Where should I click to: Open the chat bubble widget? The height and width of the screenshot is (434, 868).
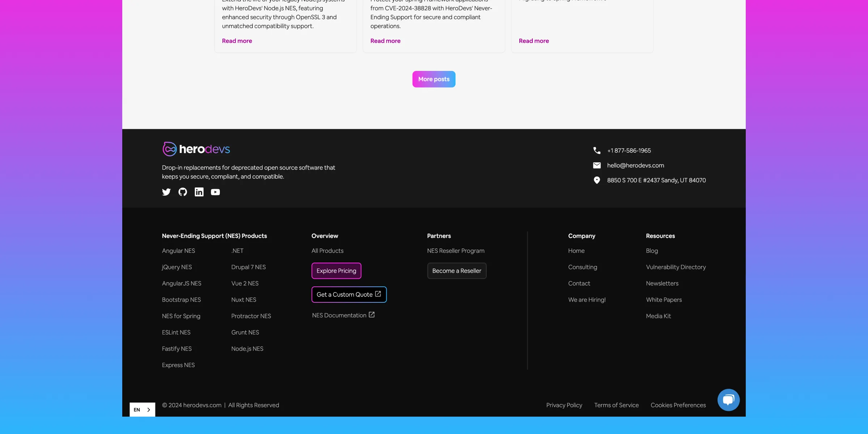(x=728, y=400)
